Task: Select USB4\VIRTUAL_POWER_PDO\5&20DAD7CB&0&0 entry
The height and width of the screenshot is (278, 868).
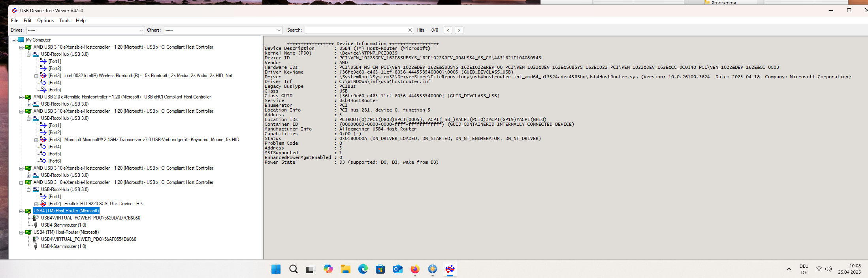Action: point(90,218)
